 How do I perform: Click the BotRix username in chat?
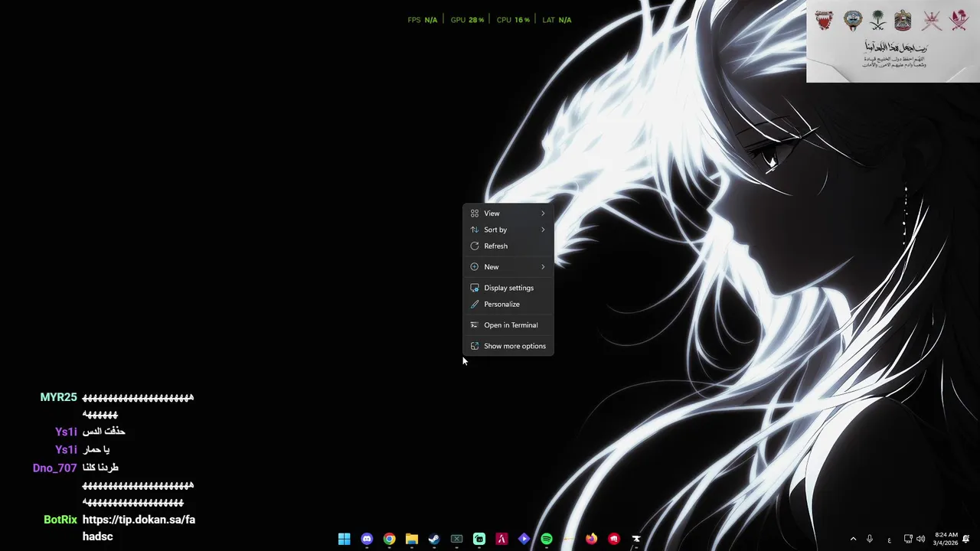point(60,520)
